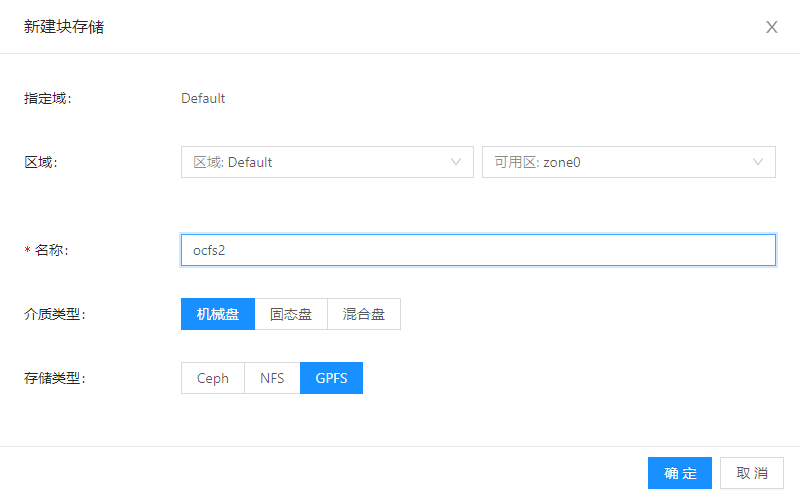Click the 区域 row label

pyautogui.click(x=40, y=162)
